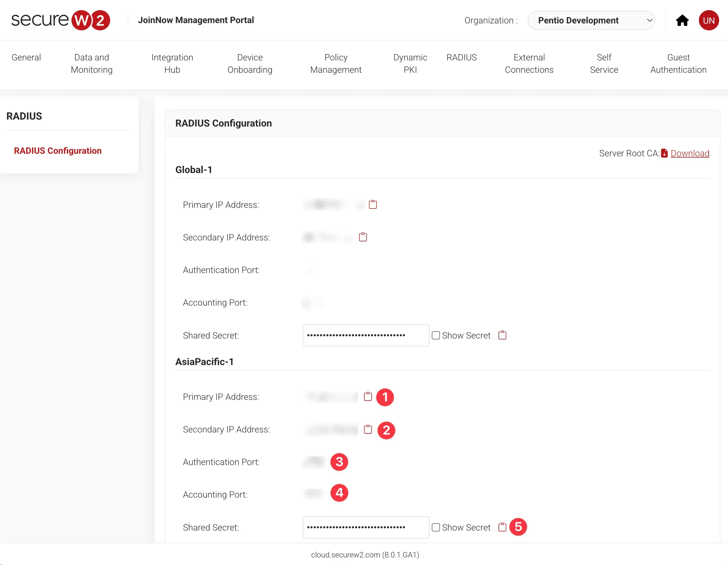Download the Server Root CA
The width and height of the screenshot is (728, 565).
point(689,153)
